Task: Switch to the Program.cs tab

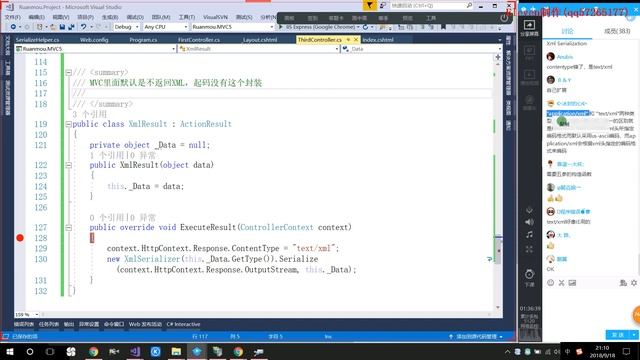Action: pos(143,40)
